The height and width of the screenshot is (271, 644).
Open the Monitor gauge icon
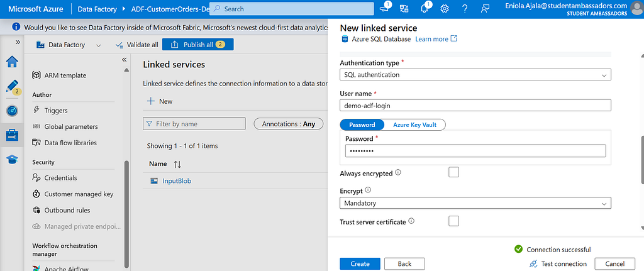(x=12, y=111)
